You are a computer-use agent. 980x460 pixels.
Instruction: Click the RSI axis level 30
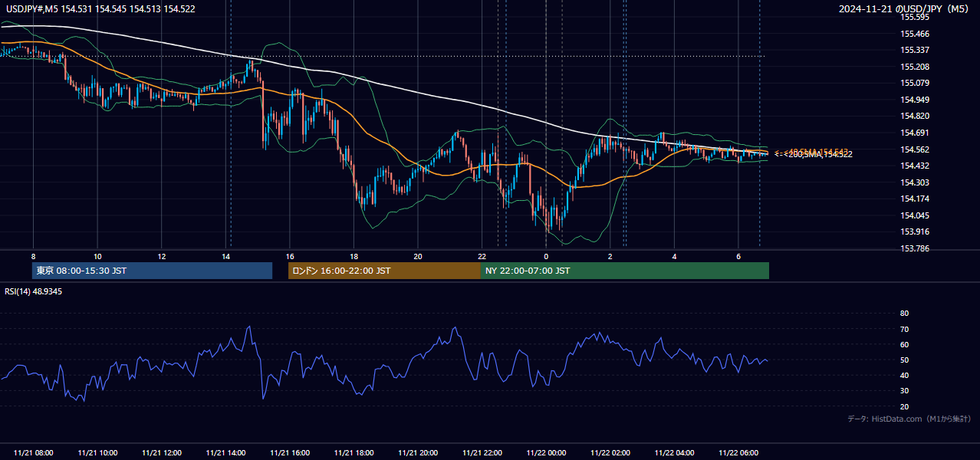pos(904,391)
